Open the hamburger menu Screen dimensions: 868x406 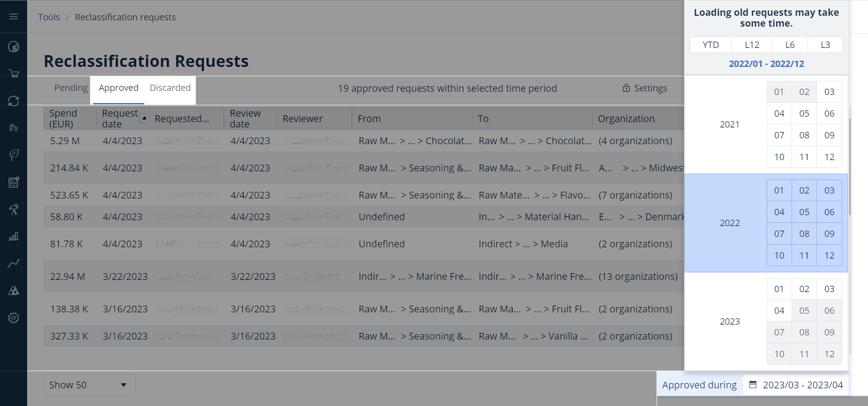[14, 17]
